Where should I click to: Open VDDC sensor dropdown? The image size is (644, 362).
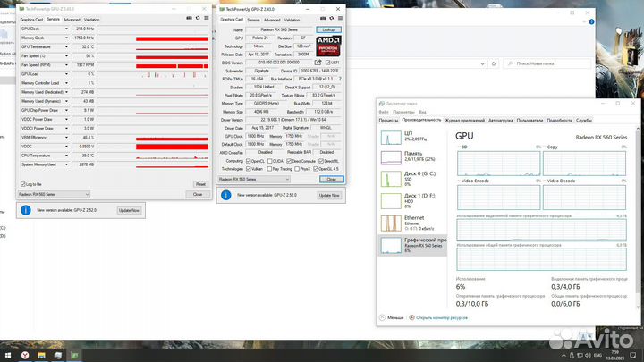point(66,147)
